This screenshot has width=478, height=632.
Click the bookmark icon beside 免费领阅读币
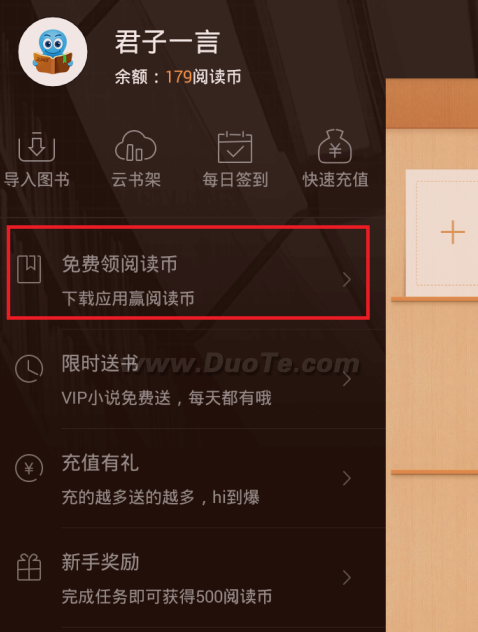pos(29,269)
